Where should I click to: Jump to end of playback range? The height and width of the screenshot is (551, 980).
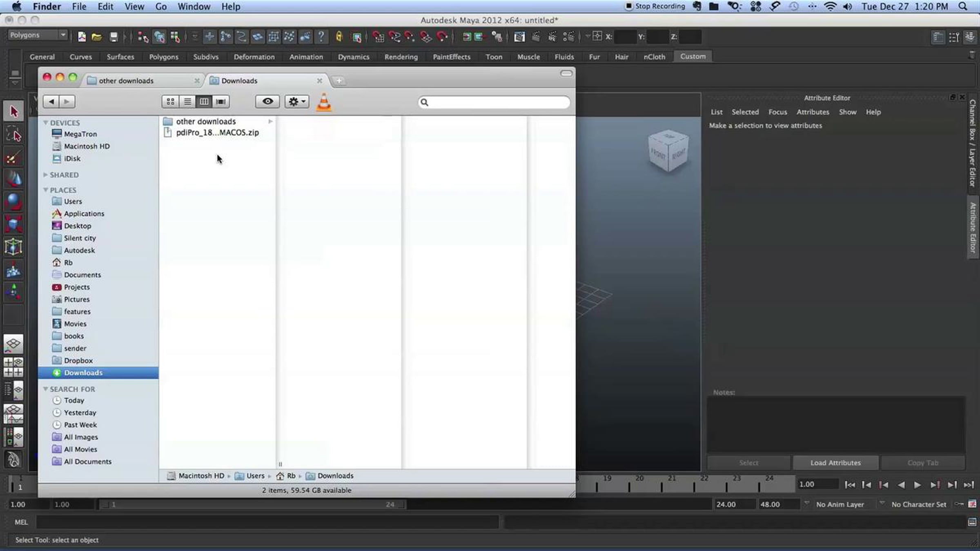tap(969, 484)
